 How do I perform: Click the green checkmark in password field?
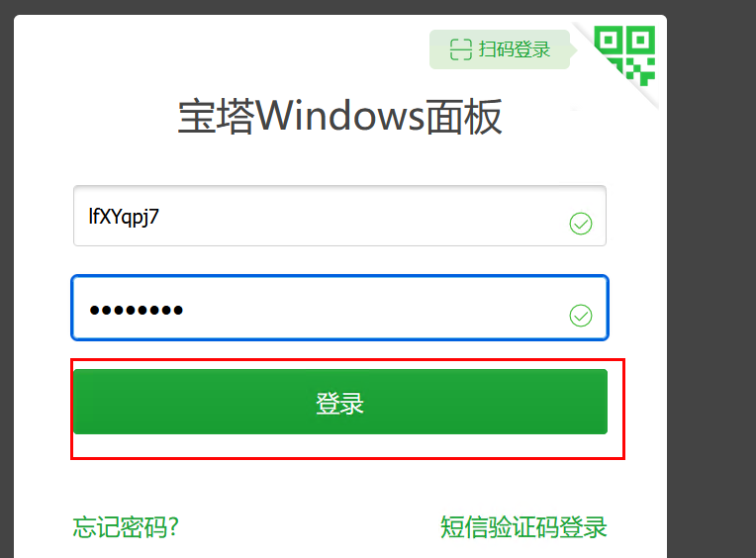[x=581, y=316]
